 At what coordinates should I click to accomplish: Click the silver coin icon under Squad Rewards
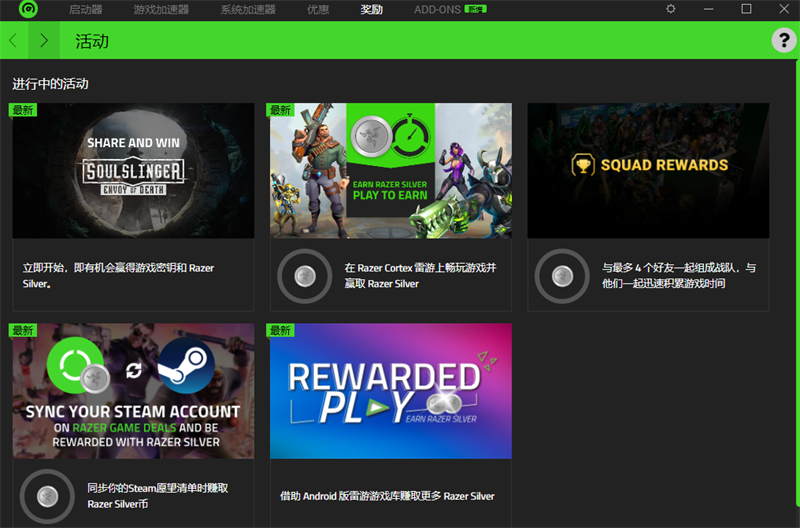pos(562,276)
